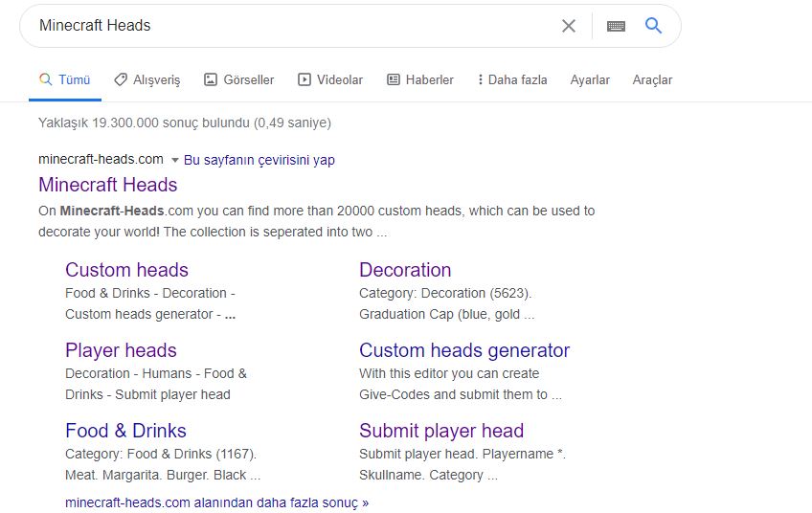Open the Player heads sitelink
The height and width of the screenshot is (513, 812).
click(x=121, y=350)
